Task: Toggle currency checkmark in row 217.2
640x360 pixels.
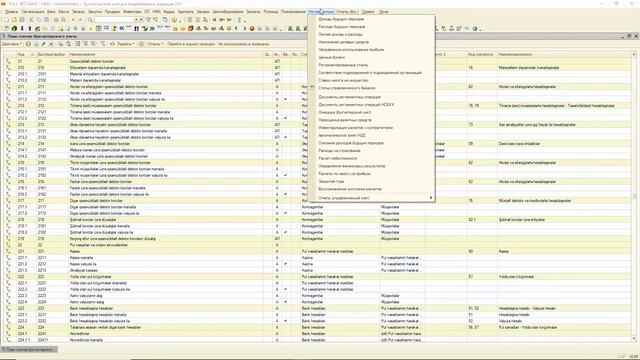Action: point(285,213)
